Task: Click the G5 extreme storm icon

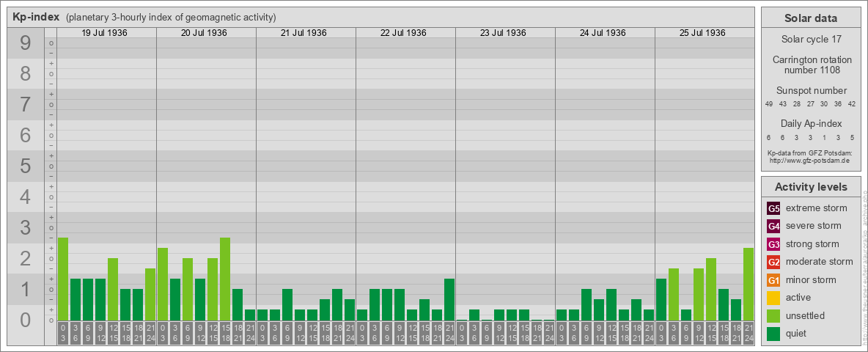Action: coord(773,209)
